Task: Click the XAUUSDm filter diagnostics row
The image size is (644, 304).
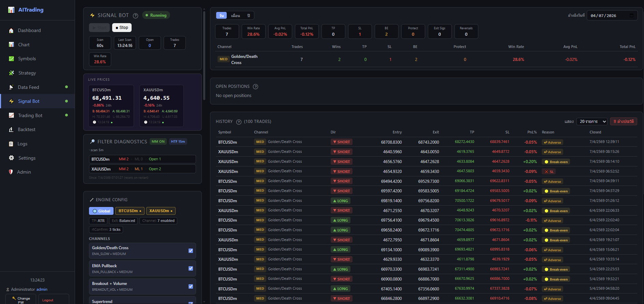Action: (143, 169)
